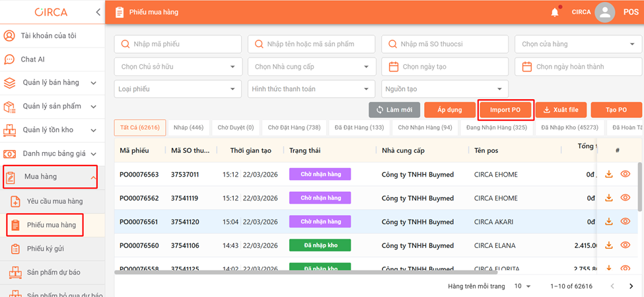Screen dimensions: 644x297
Task: View details of PO00076561 via eye icon
Action: [x=625, y=222]
